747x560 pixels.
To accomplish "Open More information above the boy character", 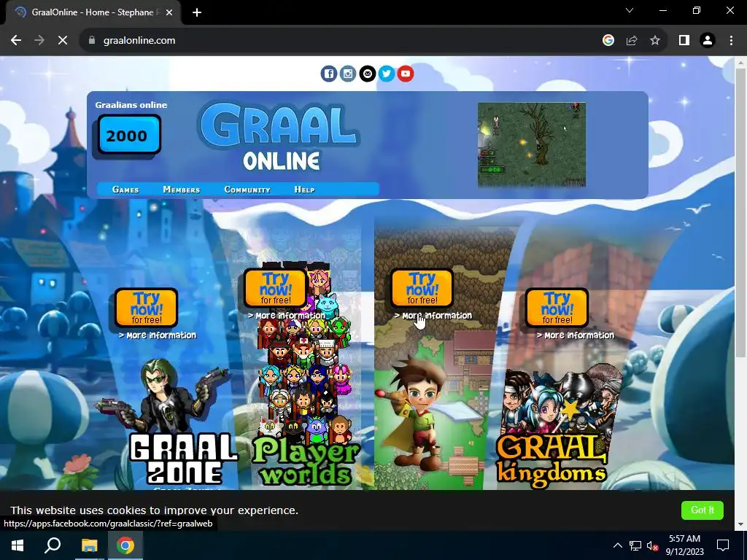I will click(433, 316).
